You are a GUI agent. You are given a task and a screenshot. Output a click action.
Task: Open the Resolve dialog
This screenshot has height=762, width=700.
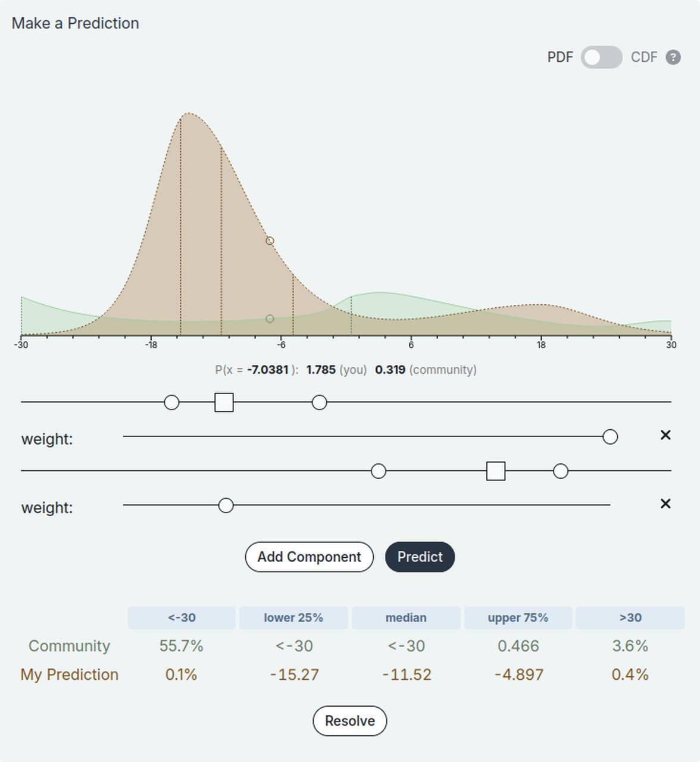[349, 721]
